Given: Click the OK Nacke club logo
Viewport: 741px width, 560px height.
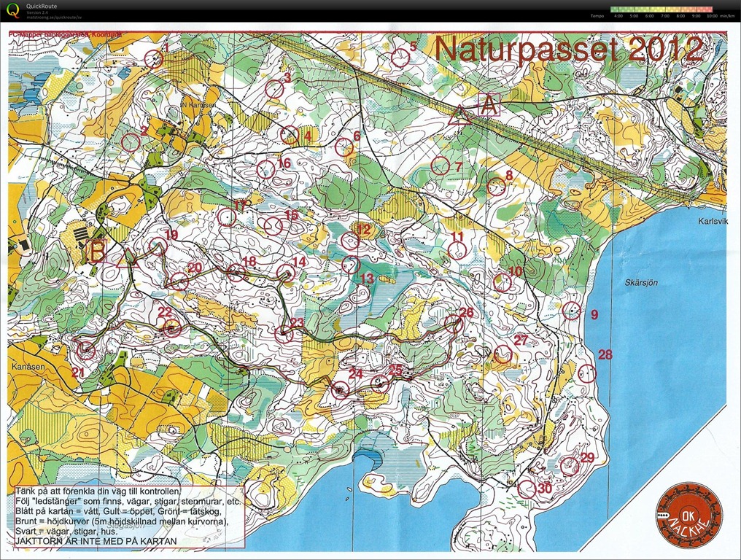Looking at the screenshot, I should [688, 510].
